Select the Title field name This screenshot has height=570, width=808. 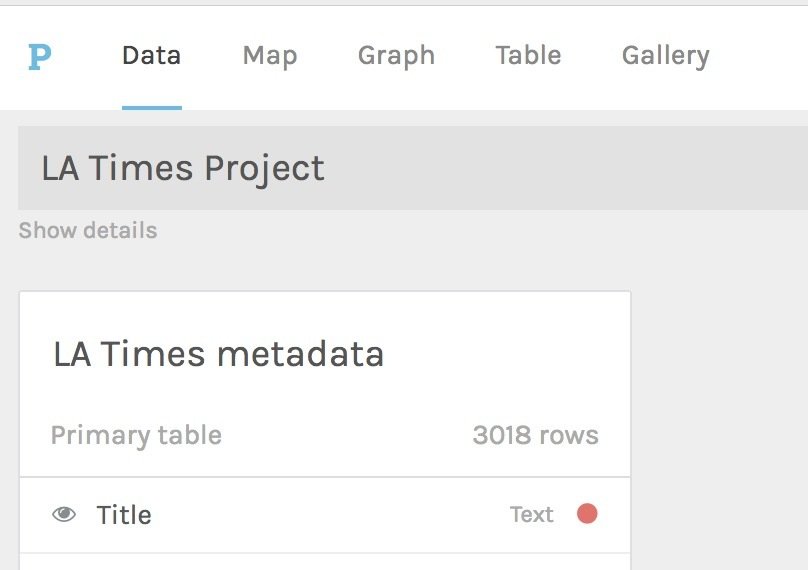coord(124,515)
